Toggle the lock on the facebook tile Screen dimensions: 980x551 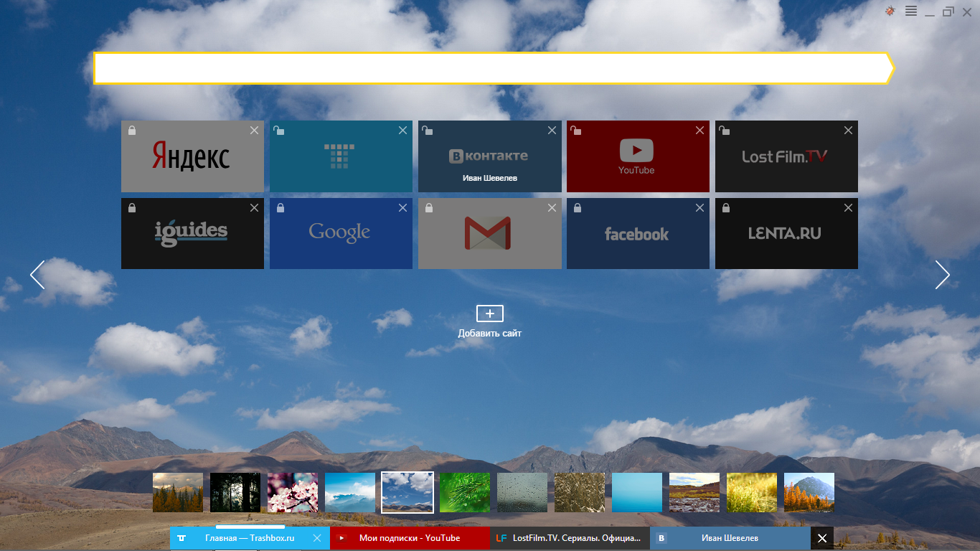577,208
